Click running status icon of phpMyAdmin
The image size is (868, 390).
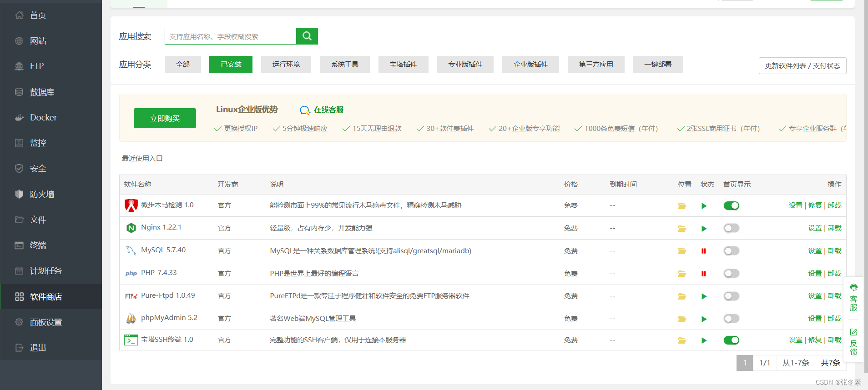click(704, 319)
